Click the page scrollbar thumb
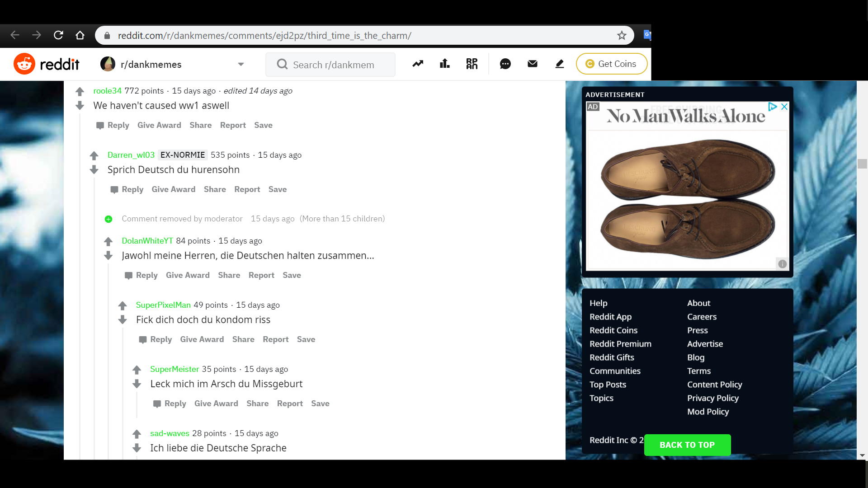This screenshot has width=868, height=488. pos(862,164)
